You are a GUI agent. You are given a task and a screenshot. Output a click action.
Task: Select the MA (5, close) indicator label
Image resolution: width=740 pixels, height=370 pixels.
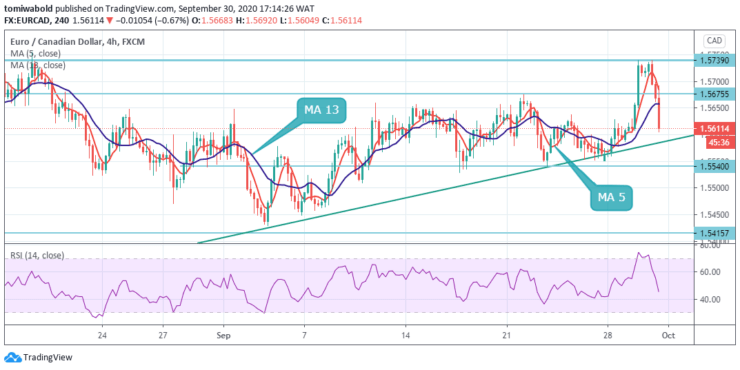34,53
